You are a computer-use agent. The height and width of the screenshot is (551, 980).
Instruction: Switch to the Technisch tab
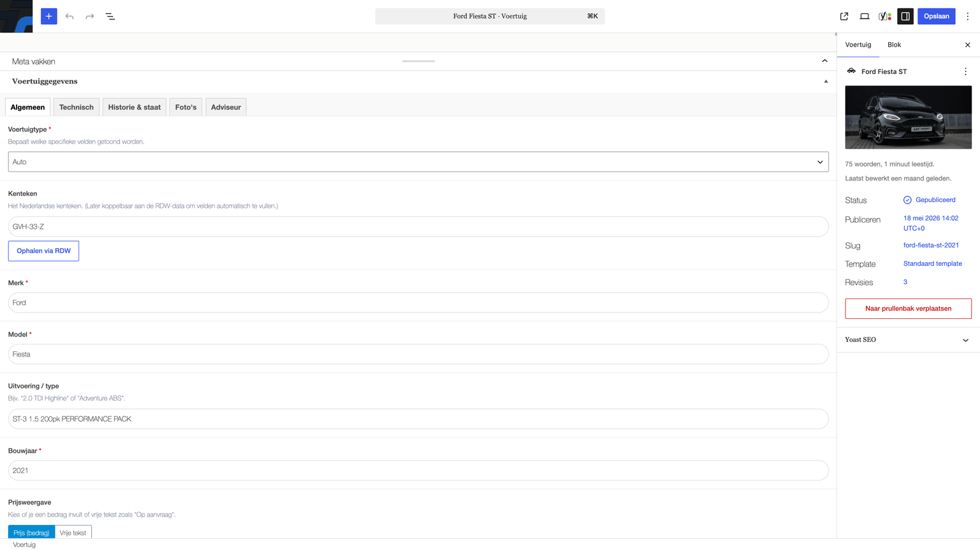[77, 107]
